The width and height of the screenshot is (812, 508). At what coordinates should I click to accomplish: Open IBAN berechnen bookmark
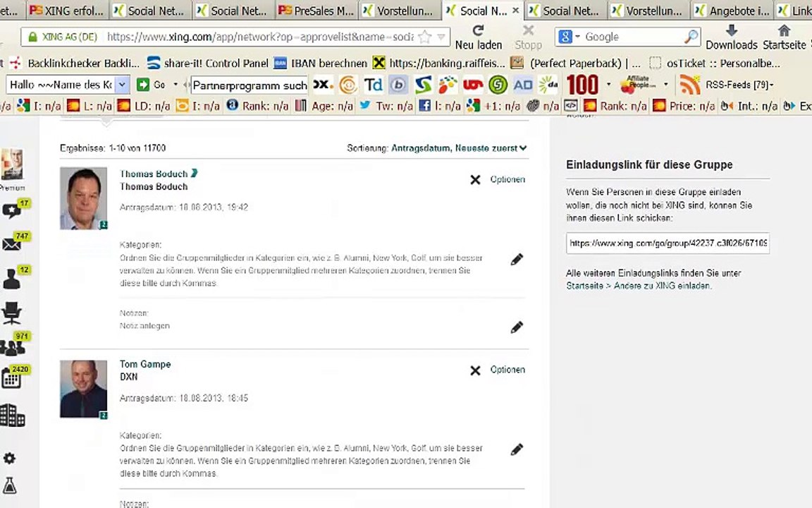click(x=320, y=64)
